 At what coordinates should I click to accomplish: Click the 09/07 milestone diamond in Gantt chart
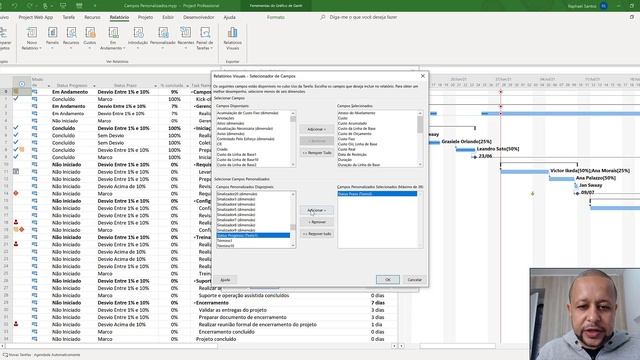577,193
